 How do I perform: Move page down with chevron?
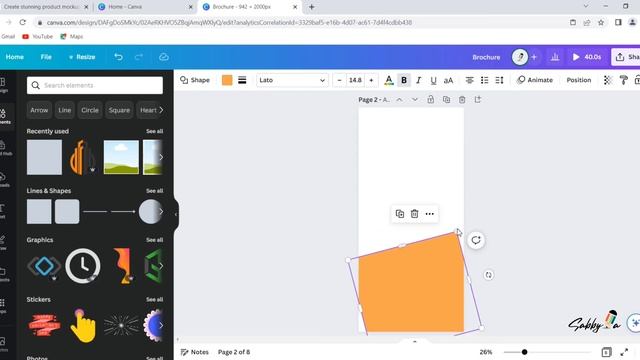coord(415,100)
